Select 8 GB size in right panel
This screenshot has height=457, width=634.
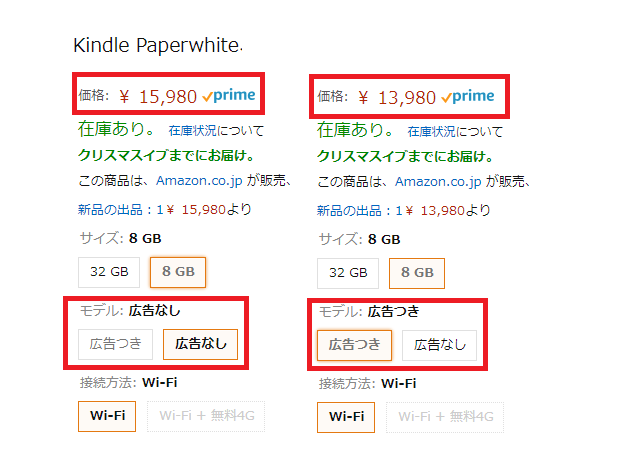click(x=417, y=273)
